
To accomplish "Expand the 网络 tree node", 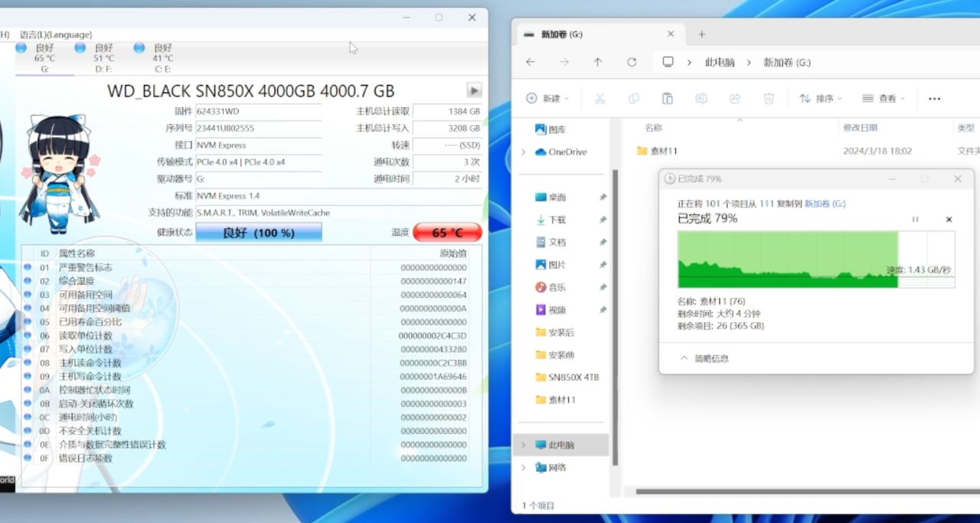I will (x=524, y=467).
